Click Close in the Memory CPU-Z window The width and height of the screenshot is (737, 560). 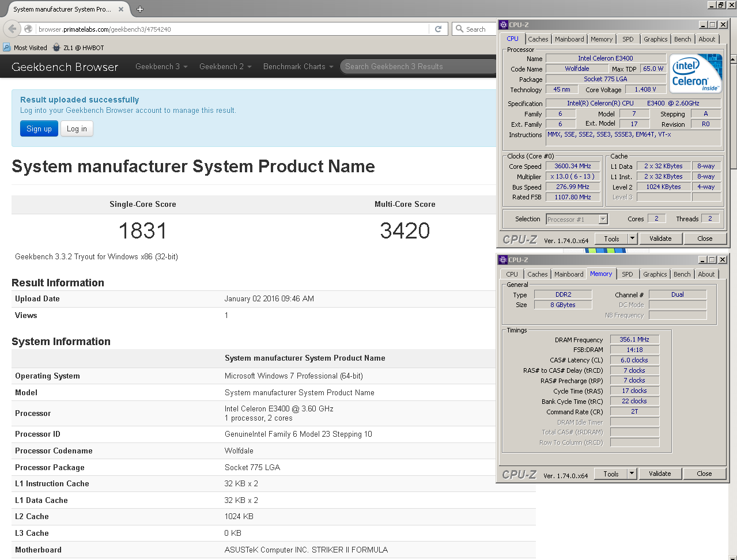704,474
